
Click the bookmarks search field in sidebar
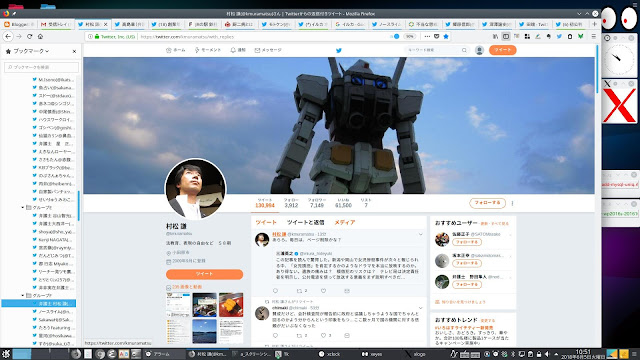point(41,67)
